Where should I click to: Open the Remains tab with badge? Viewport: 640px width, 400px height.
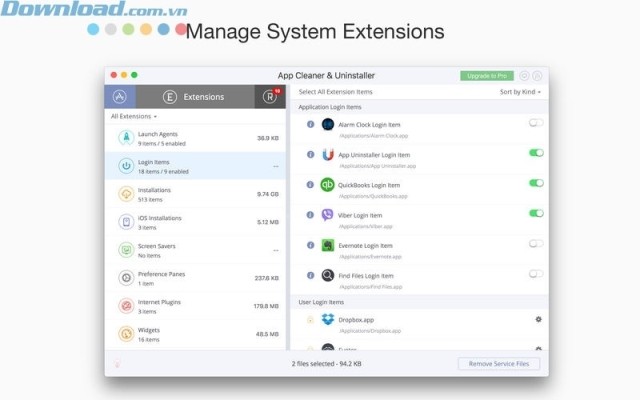click(x=269, y=97)
